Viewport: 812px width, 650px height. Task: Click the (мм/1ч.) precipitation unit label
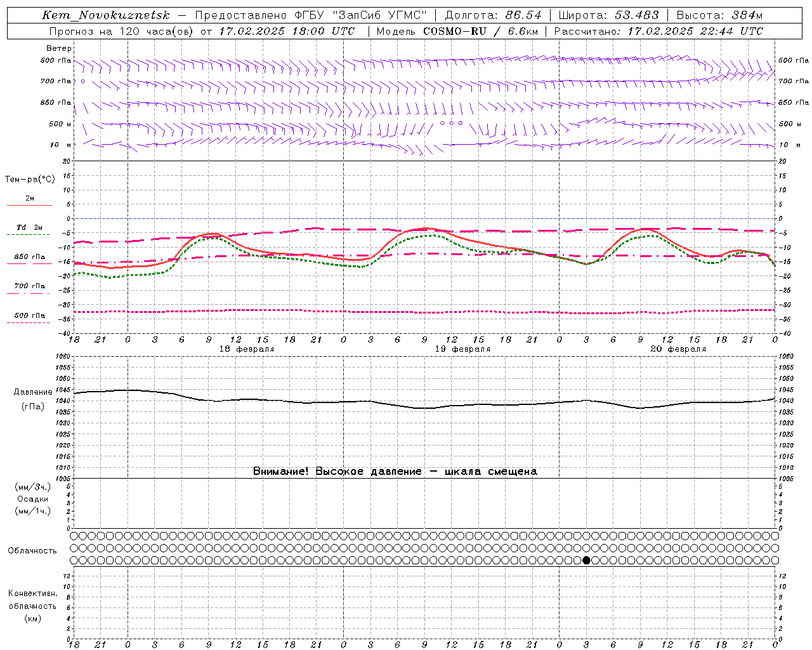(33, 511)
